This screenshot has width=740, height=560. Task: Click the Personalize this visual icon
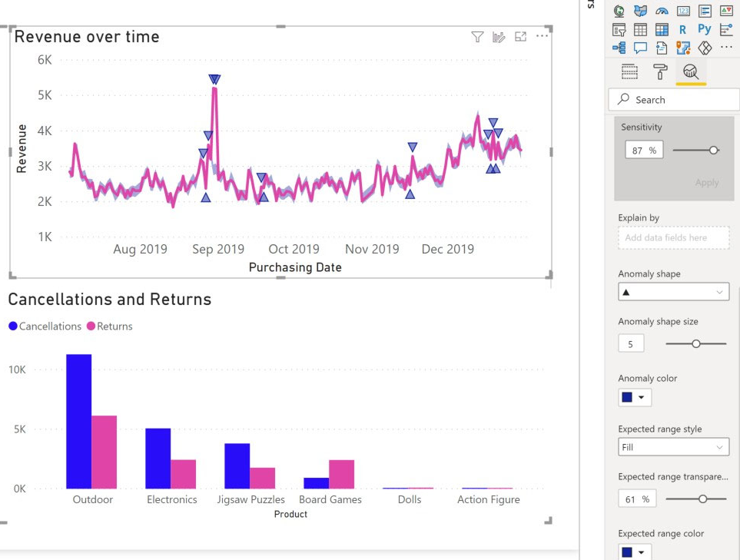[x=499, y=37]
